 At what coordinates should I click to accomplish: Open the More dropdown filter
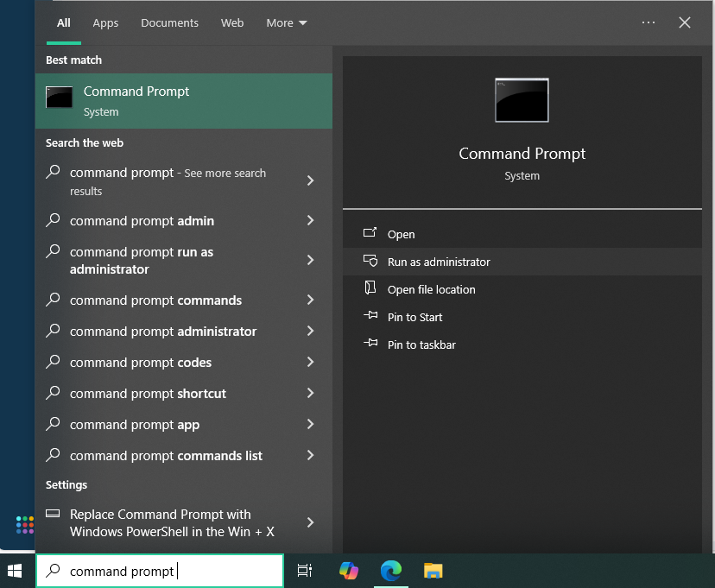click(x=287, y=22)
